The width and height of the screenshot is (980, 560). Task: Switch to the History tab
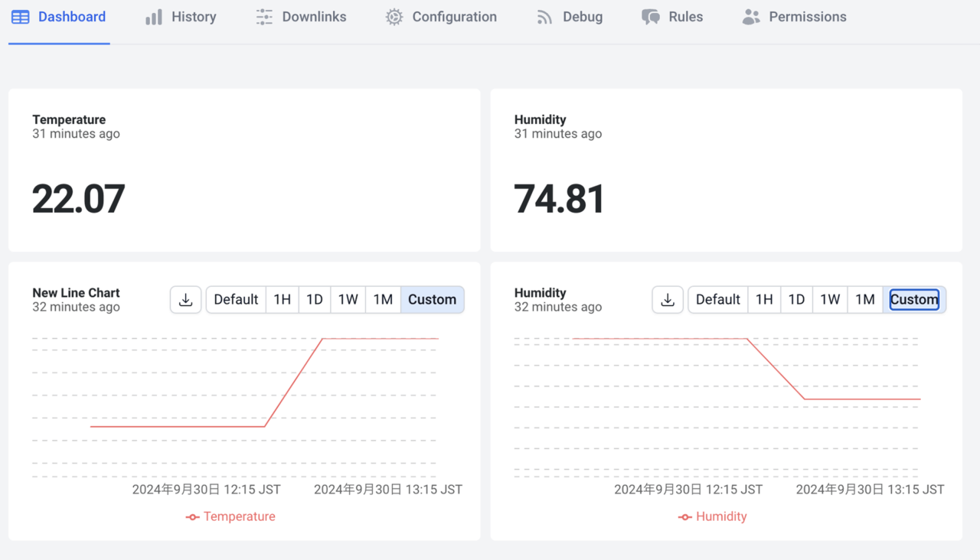click(193, 17)
